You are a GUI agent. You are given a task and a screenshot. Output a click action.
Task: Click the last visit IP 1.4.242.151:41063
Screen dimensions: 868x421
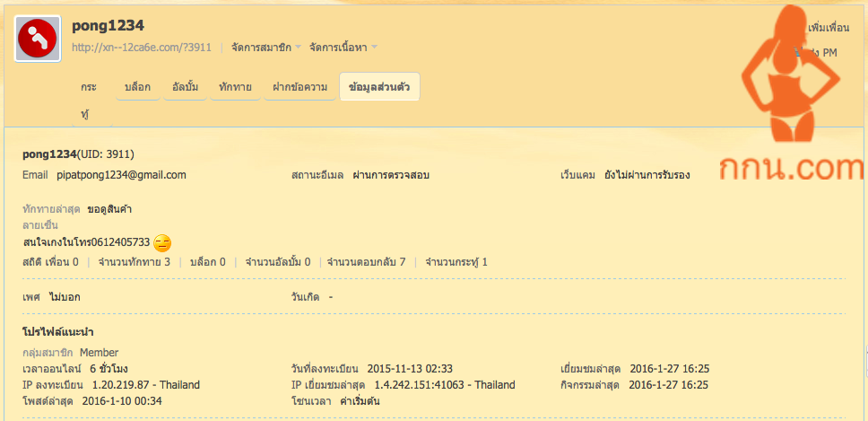point(420,385)
